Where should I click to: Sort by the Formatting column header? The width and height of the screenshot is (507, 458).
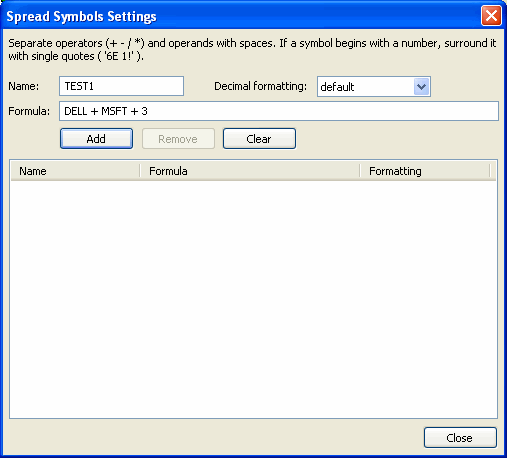tap(425, 171)
